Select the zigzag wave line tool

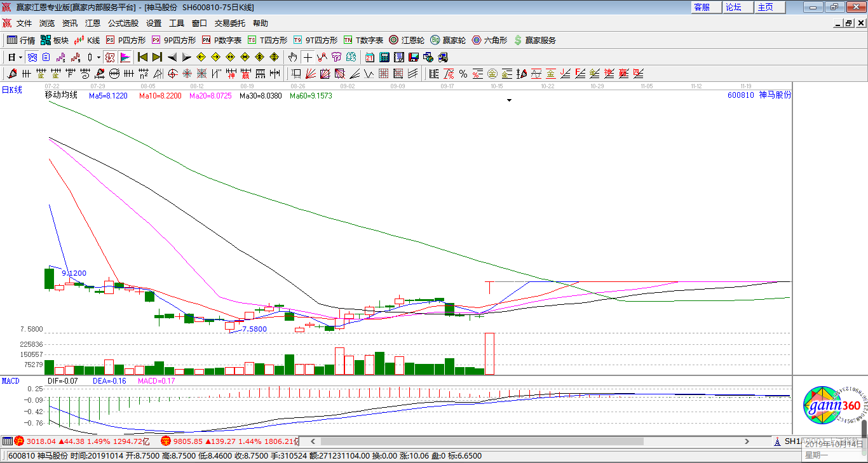tap(369, 74)
